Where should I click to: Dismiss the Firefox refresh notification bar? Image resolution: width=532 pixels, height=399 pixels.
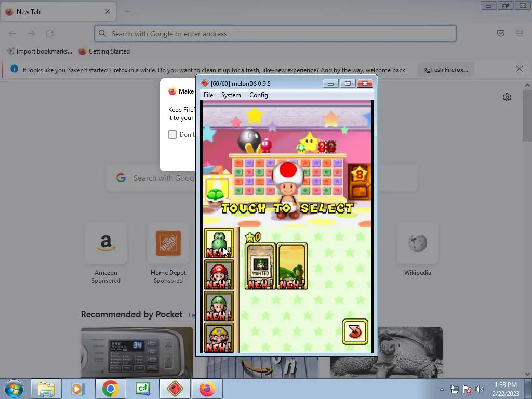[x=520, y=69]
